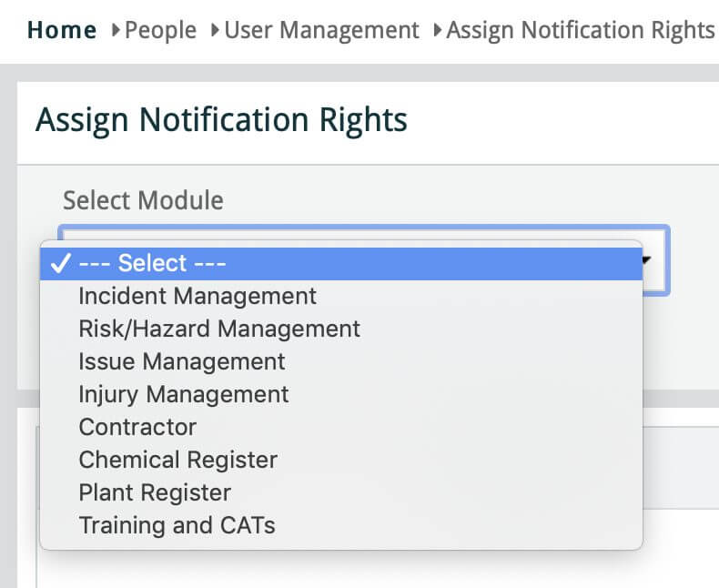Click the Assign Notification Rights breadcrumb

[580, 30]
